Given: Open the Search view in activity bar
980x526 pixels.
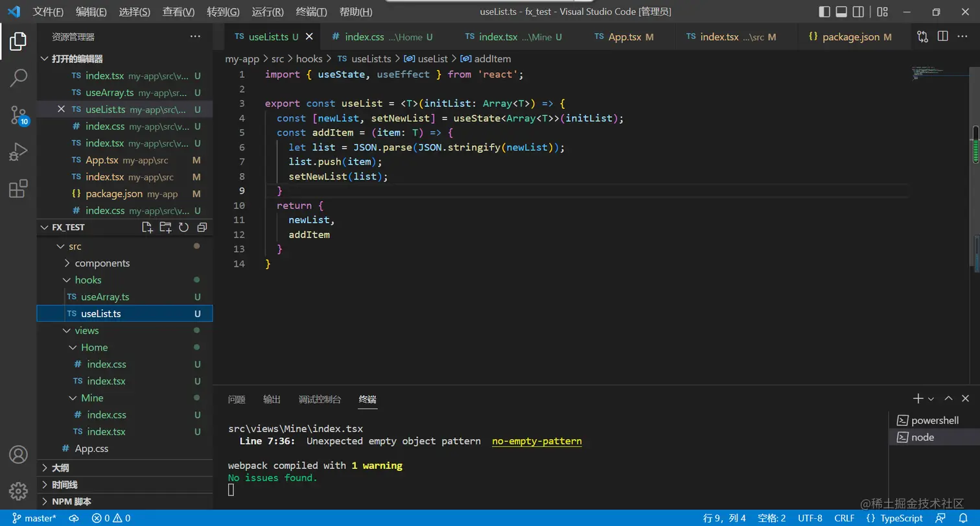Looking at the screenshot, I should coord(18,78).
